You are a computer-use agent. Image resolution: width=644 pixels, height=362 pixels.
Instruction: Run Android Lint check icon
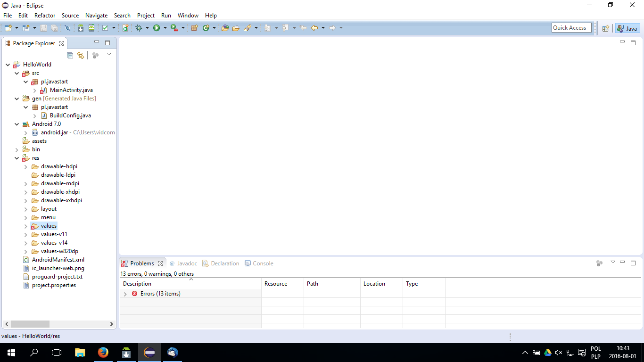click(x=105, y=28)
